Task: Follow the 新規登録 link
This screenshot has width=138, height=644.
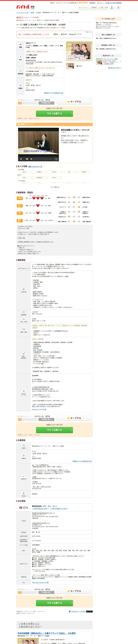Action: (92, 3)
